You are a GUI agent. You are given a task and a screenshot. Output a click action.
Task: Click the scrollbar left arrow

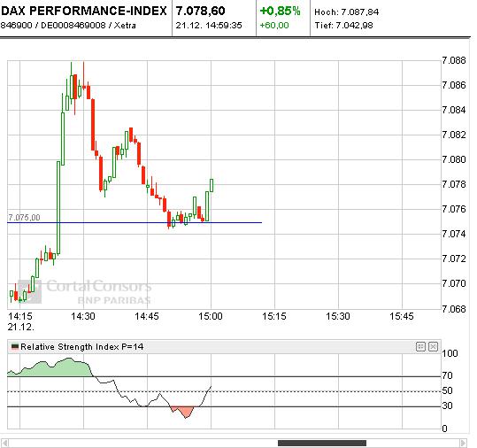(x=5, y=443)
